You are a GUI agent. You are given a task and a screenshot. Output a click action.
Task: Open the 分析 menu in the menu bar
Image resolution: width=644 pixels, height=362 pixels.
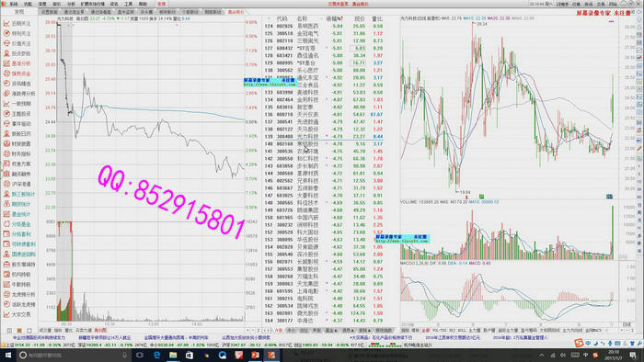[x=71, y=4]
